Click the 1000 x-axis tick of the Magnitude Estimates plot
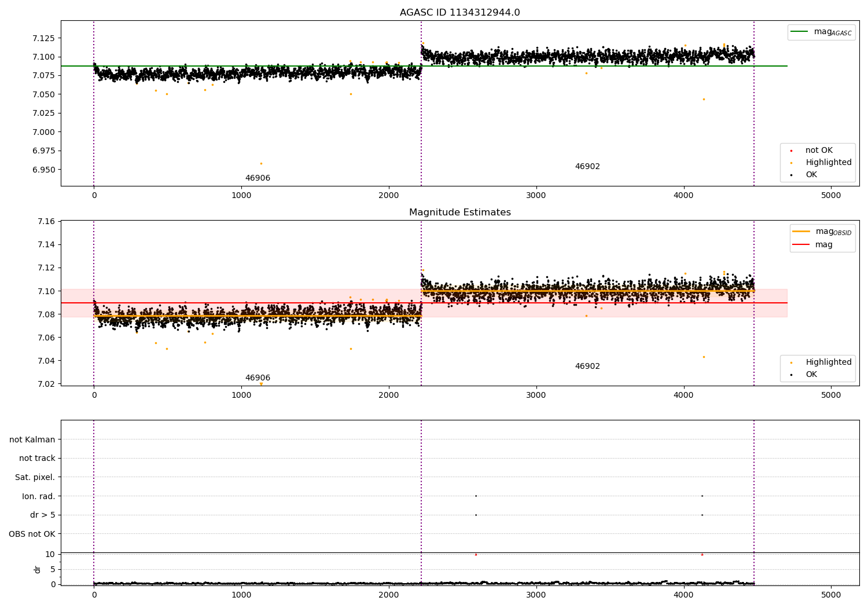Screen dimensions: 868x608 241,395
